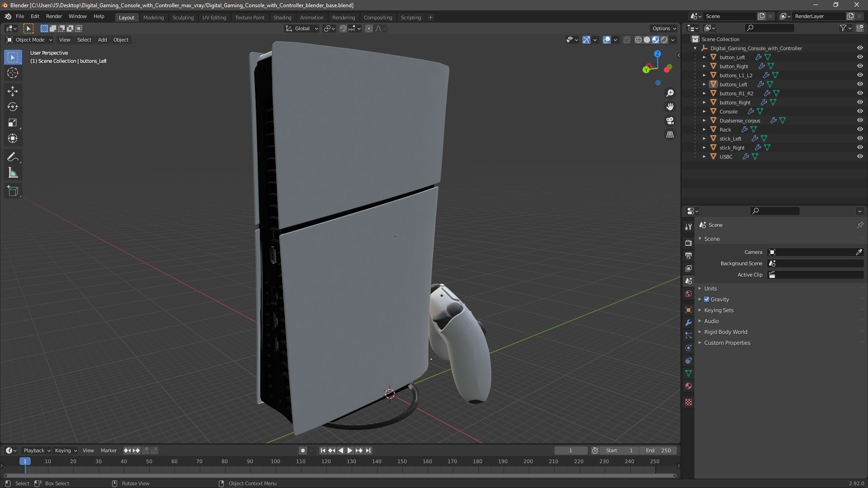Open the viewport Select menu
This screenshot has width=868, height=488.
pyautogui.click(x=84, y=40)
